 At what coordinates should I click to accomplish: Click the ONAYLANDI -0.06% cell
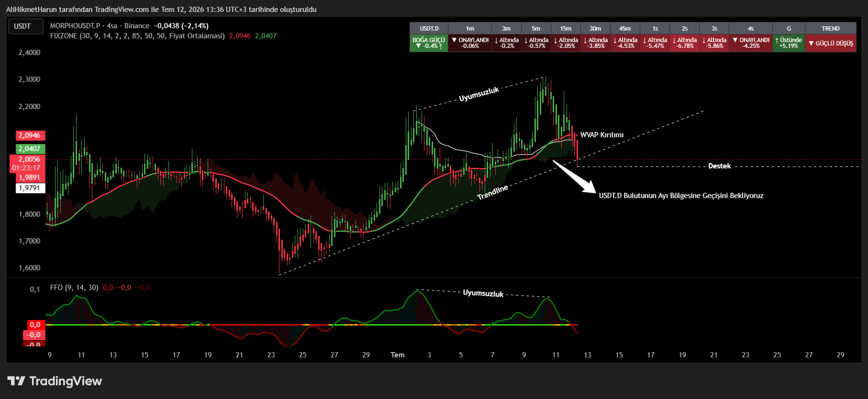470,43
